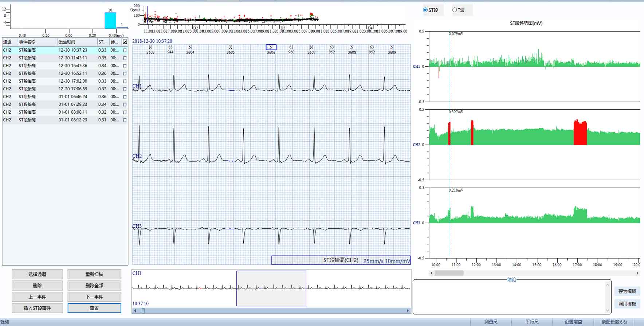Click the 0.327mV value in the CH2 trend
The image size is (644, 326).
coord(456,112)
